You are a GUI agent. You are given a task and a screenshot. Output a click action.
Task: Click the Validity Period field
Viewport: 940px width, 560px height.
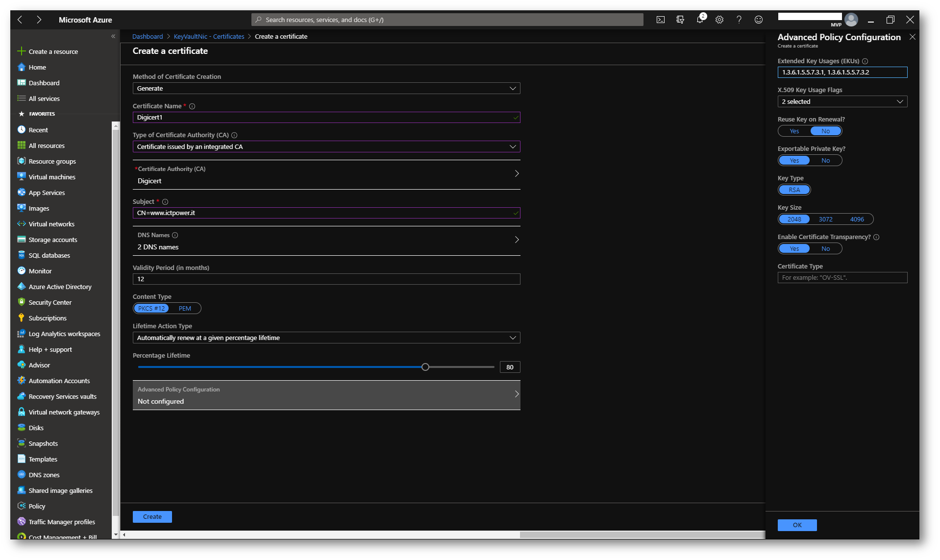click(326, 279)
